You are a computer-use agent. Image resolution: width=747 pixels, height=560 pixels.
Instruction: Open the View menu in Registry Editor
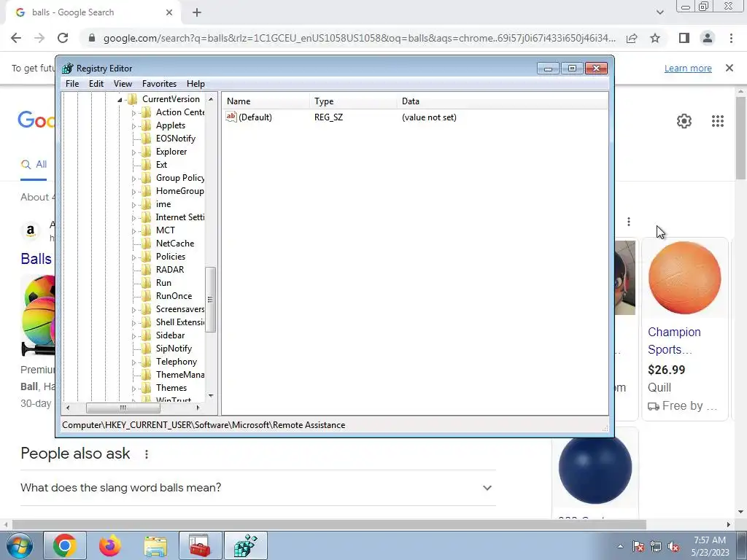pyautogui.click(x=123, y=84)
